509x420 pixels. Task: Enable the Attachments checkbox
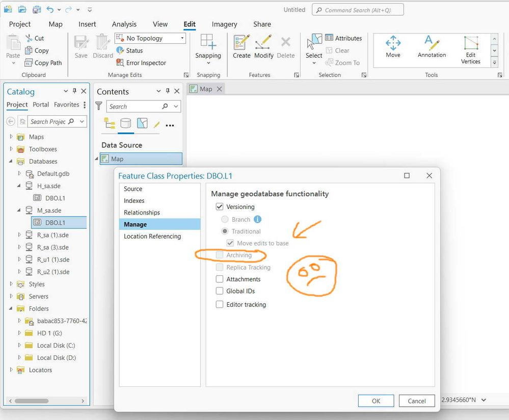click(220, 279)
